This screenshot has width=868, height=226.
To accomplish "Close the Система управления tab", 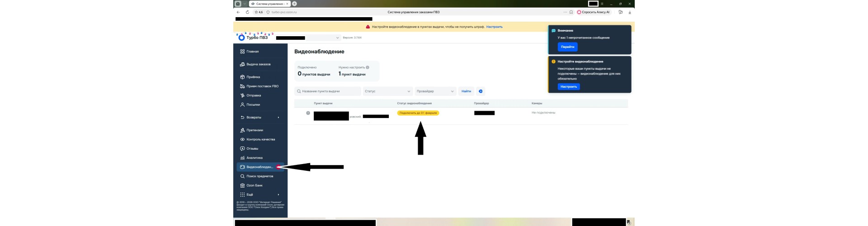I will coord(288,4).
